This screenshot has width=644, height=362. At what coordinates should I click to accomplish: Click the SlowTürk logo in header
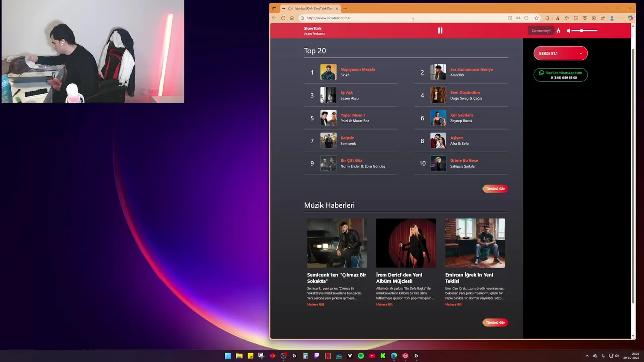314,31
